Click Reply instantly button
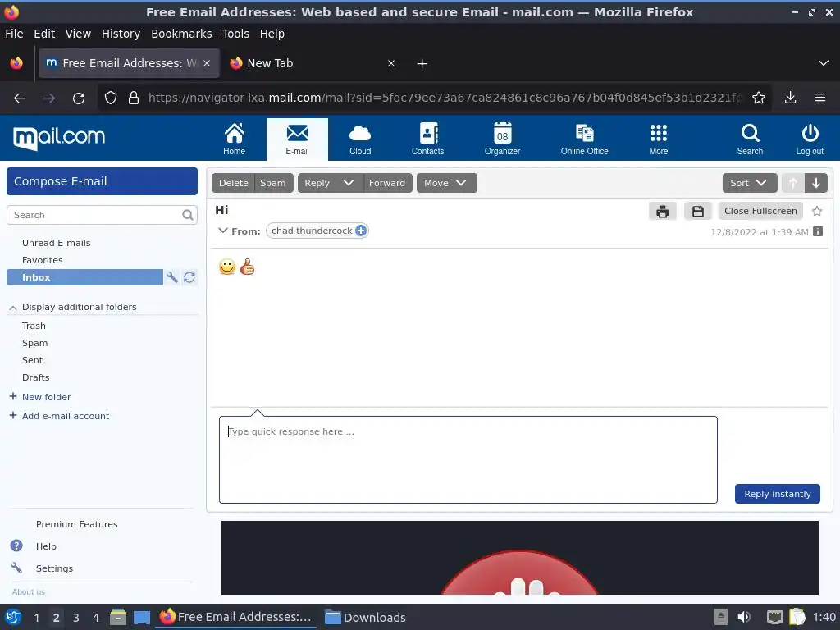 [x=778, y=493]
